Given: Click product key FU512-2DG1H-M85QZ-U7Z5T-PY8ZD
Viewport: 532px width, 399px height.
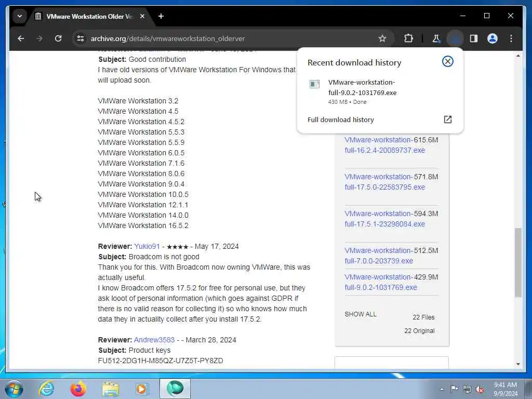Looking at the screenshot, I should tap(161, 361).
